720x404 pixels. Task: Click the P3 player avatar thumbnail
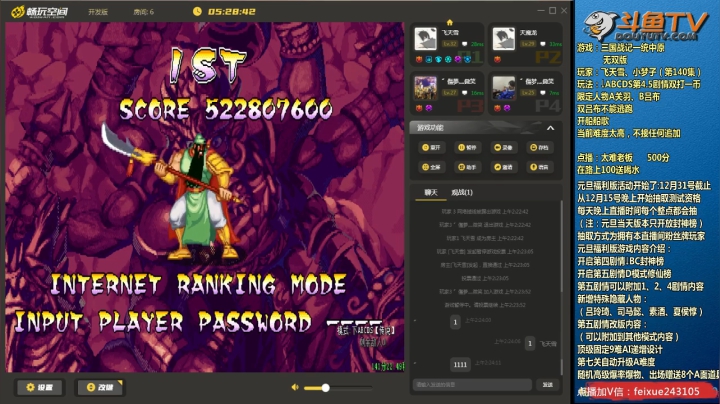425,88
